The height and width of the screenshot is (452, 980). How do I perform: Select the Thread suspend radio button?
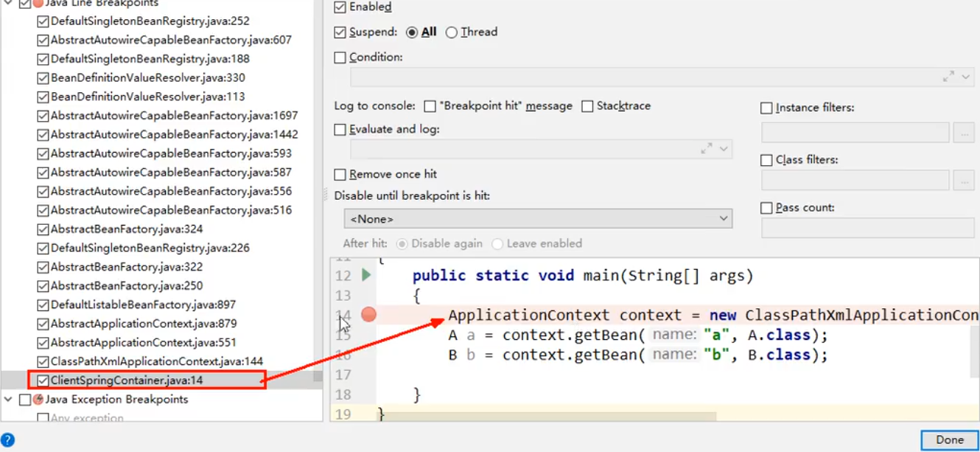pyautogui.click(x=452, y=32)
